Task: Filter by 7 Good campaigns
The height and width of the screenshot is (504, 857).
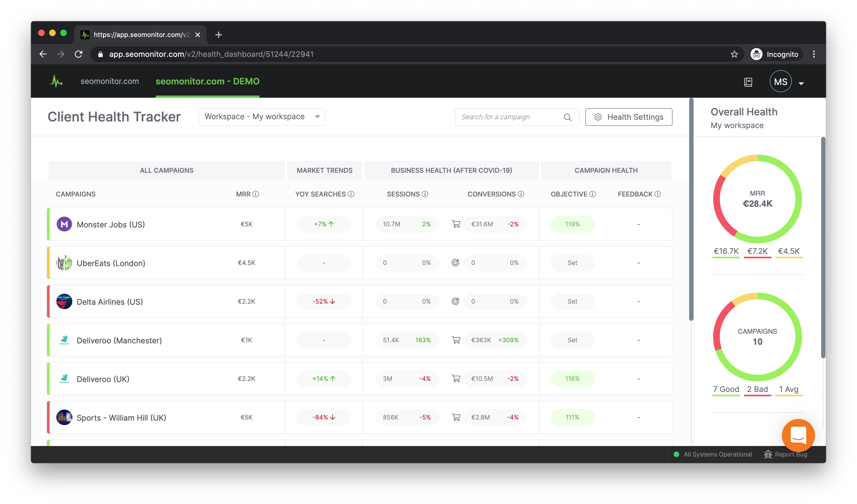Action: [726, 390]
